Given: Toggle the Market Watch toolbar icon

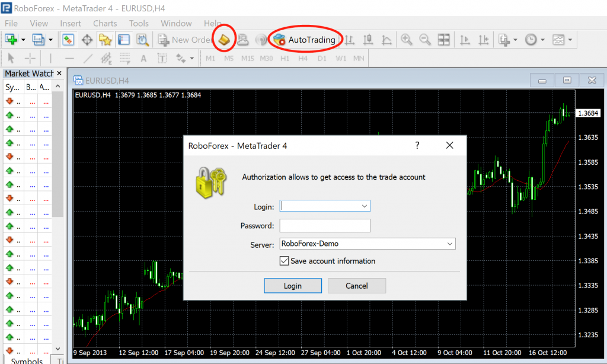Looking at the screenshot, I should click(x=69, y=40).
